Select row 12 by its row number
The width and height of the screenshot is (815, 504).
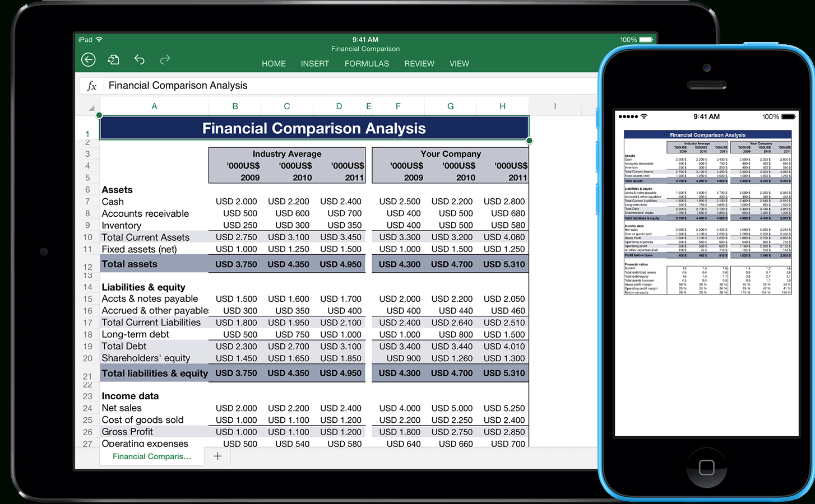[x=88, y=264]
